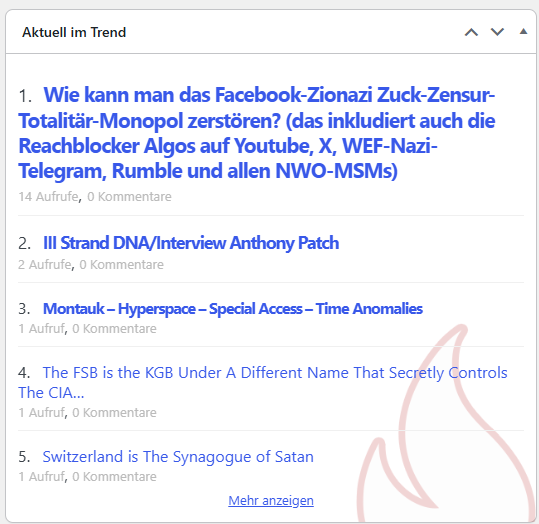Viewport: 539px width, 524px height.
Task: Click 1 Aufruf under the Montauk post
Action: (x=41, y=329)
